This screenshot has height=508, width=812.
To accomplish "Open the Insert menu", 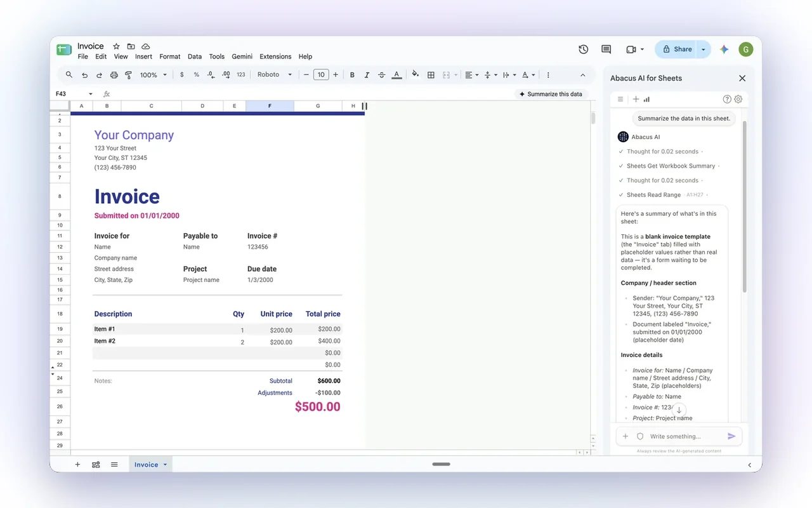I will (143, 57).
